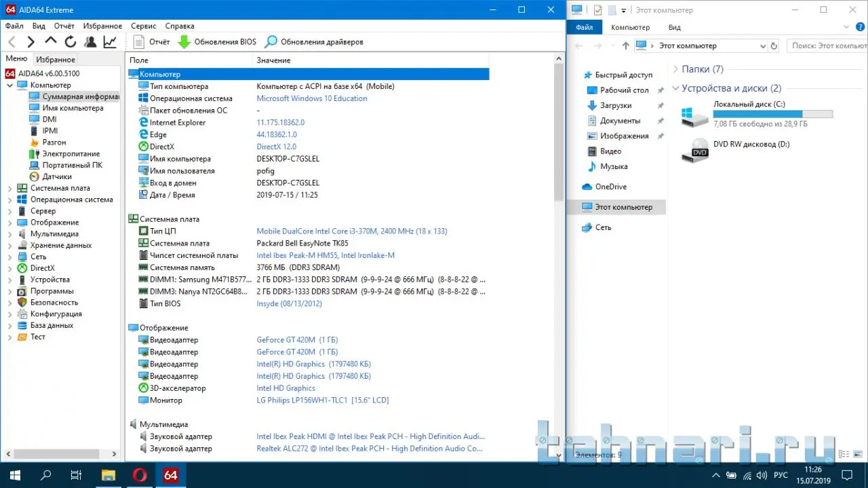Open Обновления BIOS with green arrow
This screenshot has width=868, height=488.
click(217, 42)
